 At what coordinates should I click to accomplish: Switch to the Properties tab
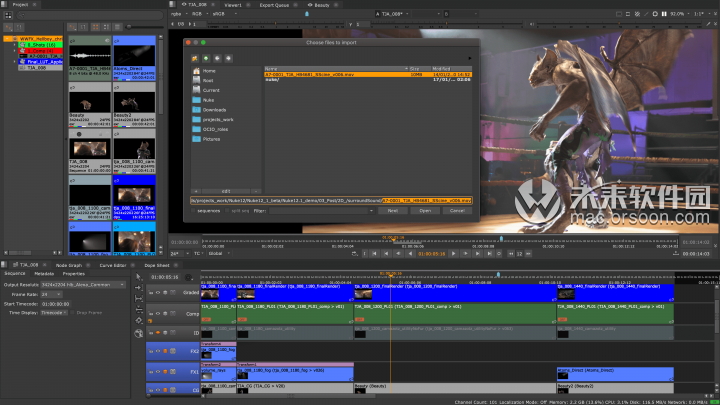(x=73, y=274)
